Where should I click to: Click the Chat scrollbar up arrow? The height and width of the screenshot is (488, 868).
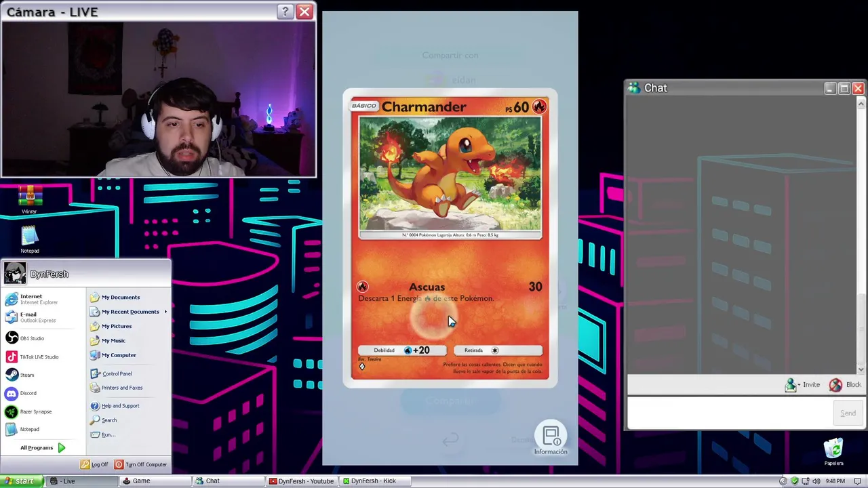tap(861, 104)
